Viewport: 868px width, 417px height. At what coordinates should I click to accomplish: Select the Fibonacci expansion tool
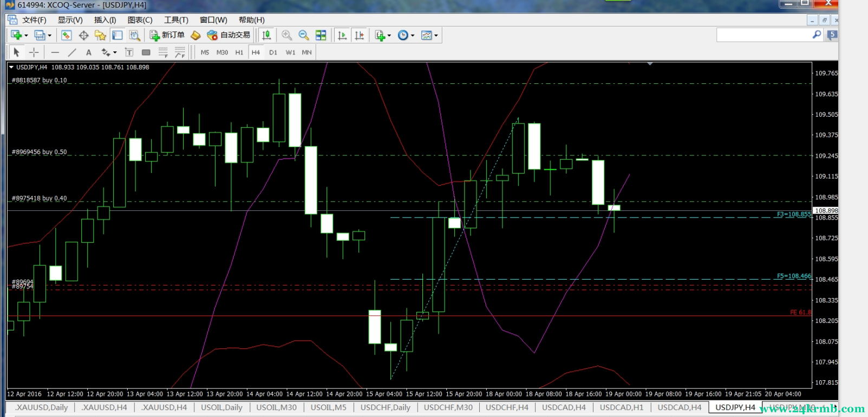pyautogui.click(x=180, y=52)
